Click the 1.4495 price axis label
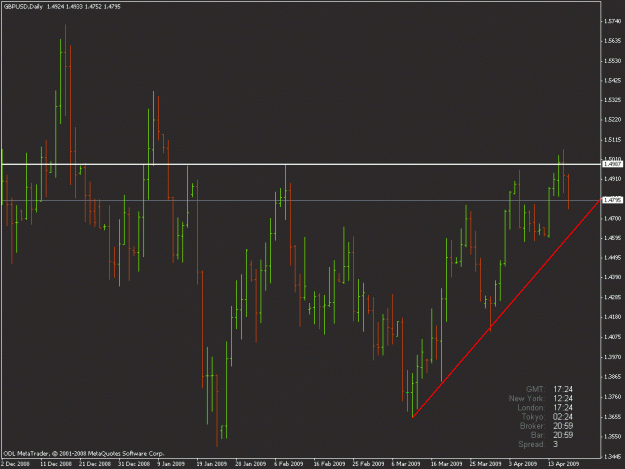The width and height of the screenshot is (625, 469). click(x=613, y=257)
